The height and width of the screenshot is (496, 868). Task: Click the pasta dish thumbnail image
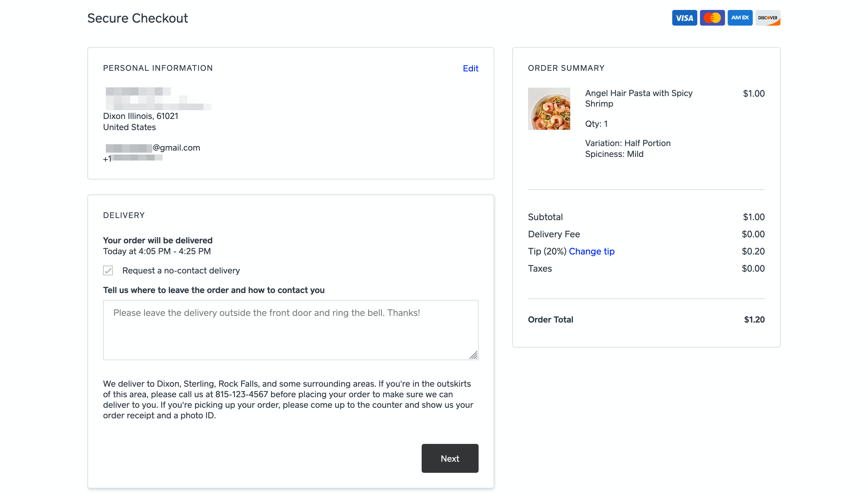coord(549,108)
